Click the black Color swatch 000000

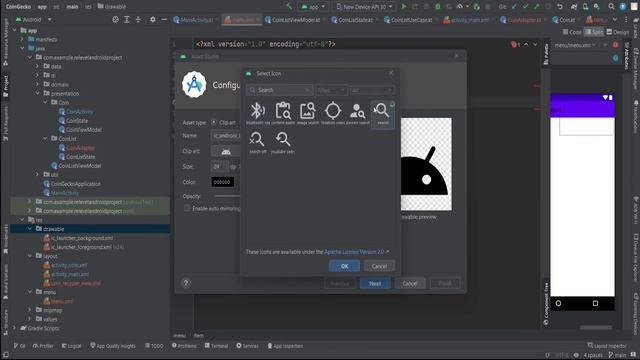point(222,182)
